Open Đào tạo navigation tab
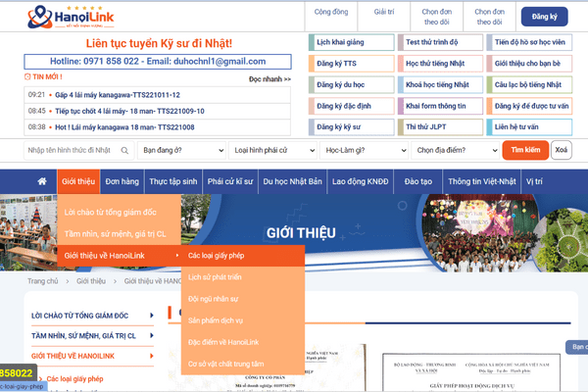Image resolution: width=588 pixels, height=392 pixels. [x=418, y=181]
